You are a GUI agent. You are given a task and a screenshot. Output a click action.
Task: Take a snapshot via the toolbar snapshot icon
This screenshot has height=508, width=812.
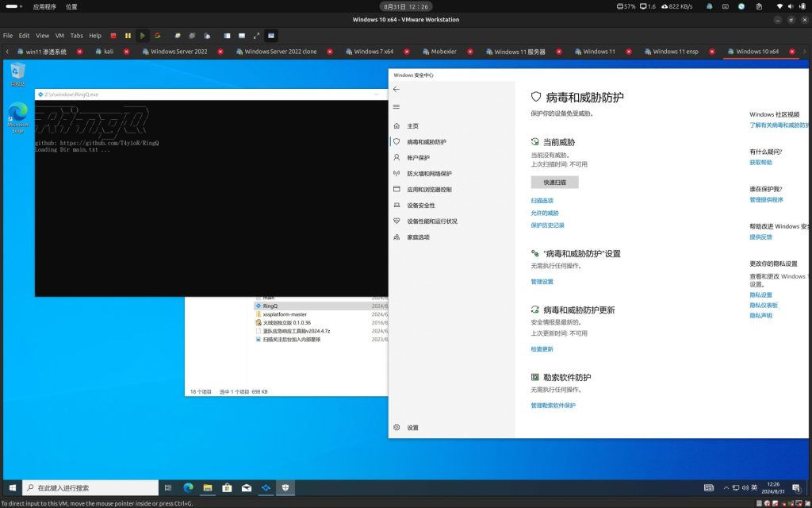177,36
